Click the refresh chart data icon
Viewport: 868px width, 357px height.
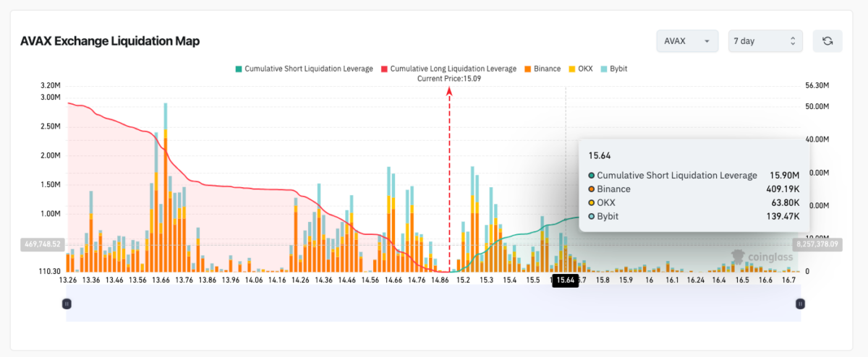tap(827, 41)
